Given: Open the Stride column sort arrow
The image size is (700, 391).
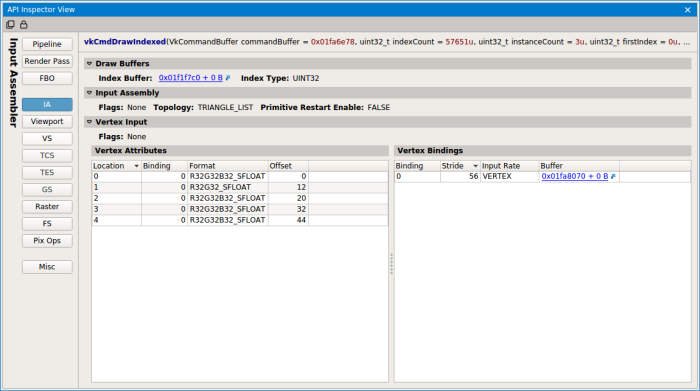Looking at the screenshot, I should click(x=475, y=166).
